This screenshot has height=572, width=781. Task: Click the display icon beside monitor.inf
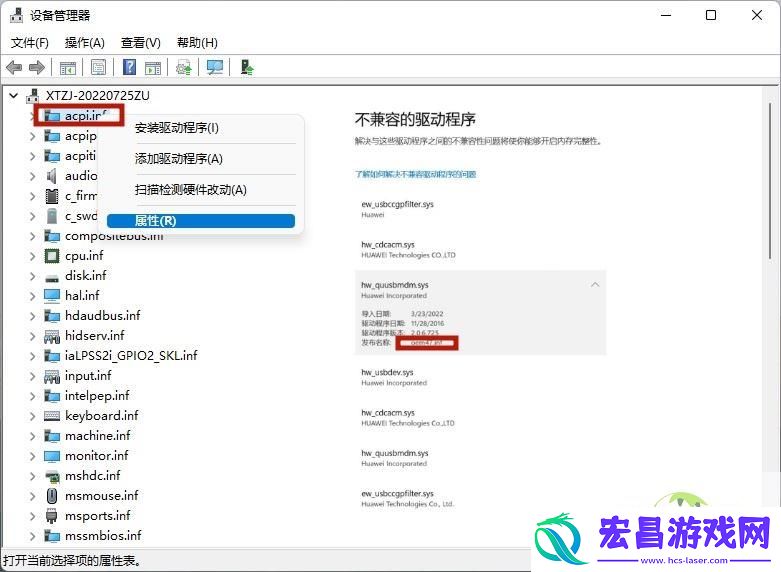pos(52,456)
